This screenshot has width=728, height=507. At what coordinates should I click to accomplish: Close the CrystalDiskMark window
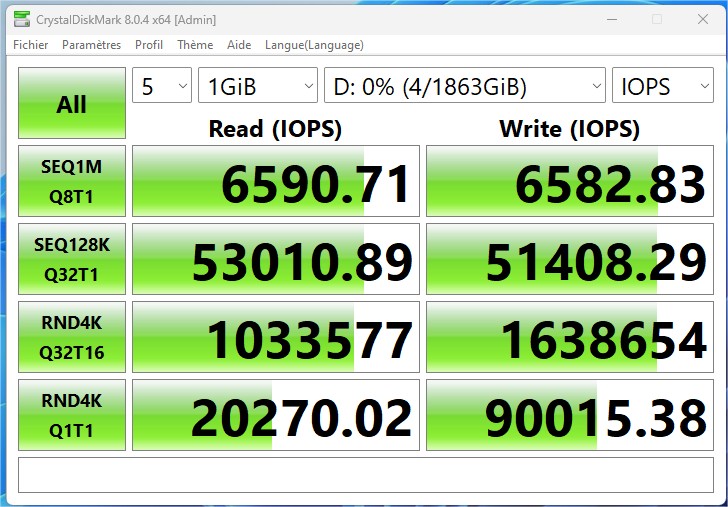(x=703, y=19)
